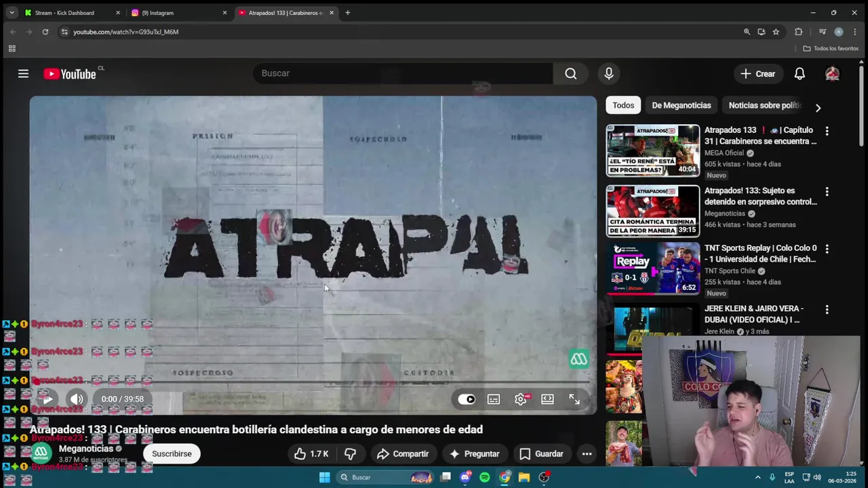Open options for Sujeto es detenido video
Image resolution: width=868 pixels, height=488 pixels.
(827, 192)
